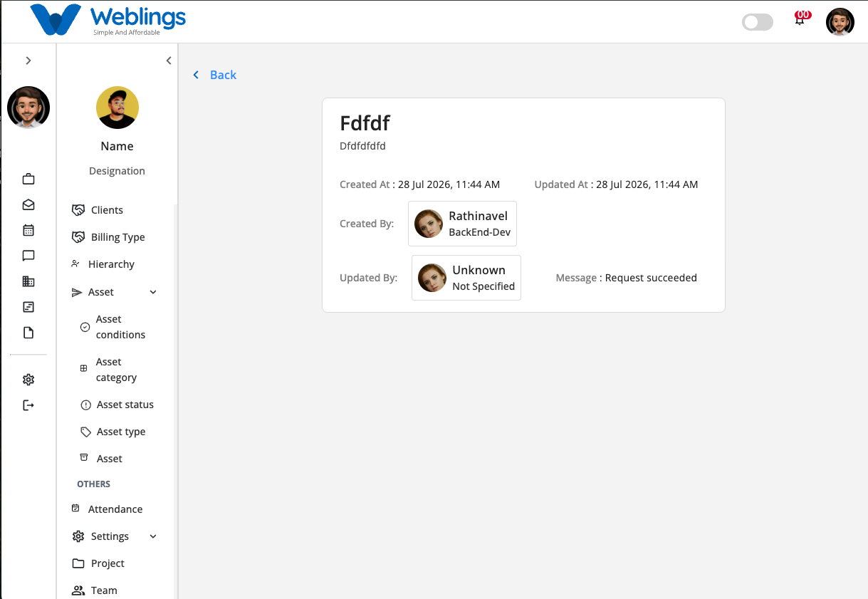Click the people icon beside Team
The width and height of the screenshot is (868, 599).
78,590
